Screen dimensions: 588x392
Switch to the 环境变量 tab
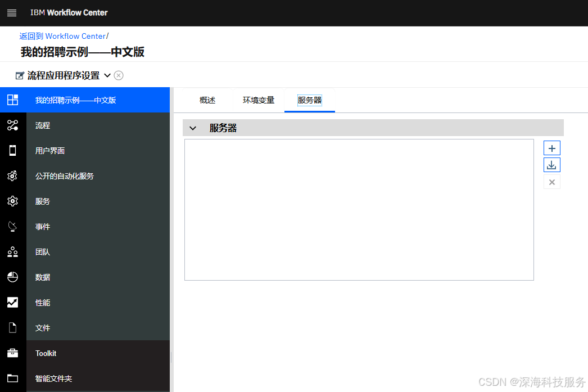tap(259, 100)
